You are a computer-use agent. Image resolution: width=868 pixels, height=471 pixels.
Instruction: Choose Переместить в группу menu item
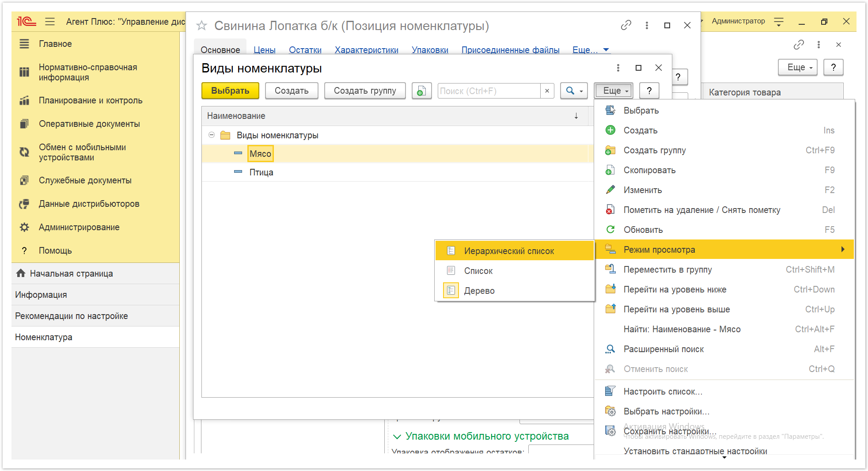pyautogui.click(x=724, y=270)
